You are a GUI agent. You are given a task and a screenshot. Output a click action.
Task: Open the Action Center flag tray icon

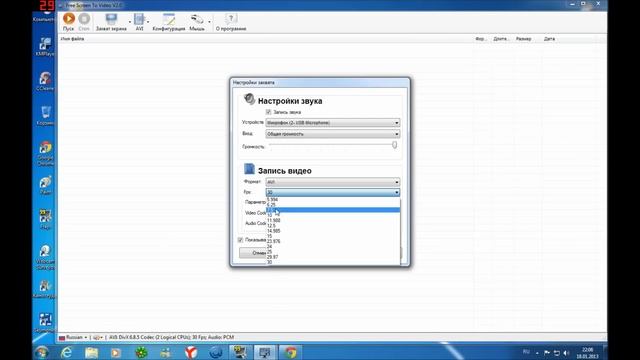pos(547,353)
